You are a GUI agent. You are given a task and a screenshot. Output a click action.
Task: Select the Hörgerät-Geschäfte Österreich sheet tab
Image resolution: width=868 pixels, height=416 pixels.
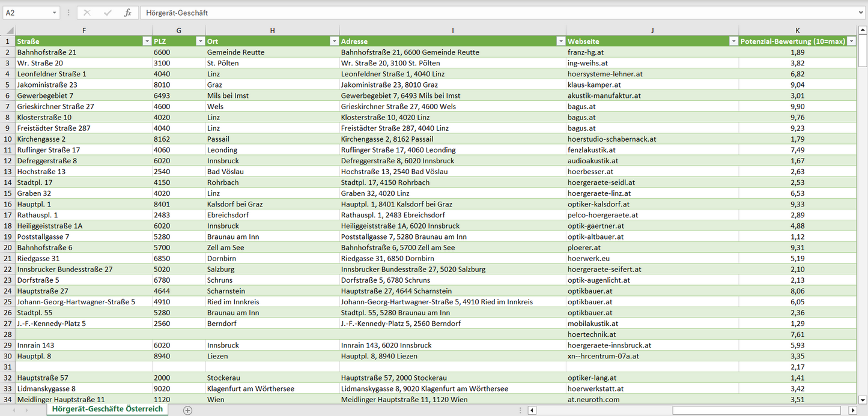click(x=106, y=409)
